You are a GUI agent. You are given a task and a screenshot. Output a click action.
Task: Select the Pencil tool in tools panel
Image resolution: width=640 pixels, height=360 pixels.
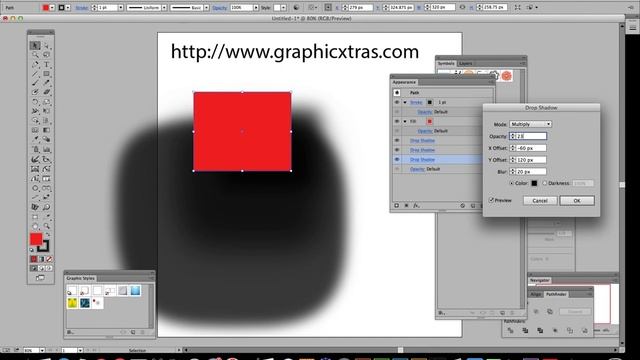[x=47, y=83]
